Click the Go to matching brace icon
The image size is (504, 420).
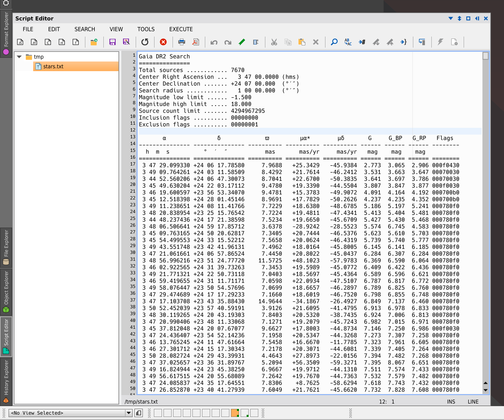pyautogui.click(x=404, y=42)
